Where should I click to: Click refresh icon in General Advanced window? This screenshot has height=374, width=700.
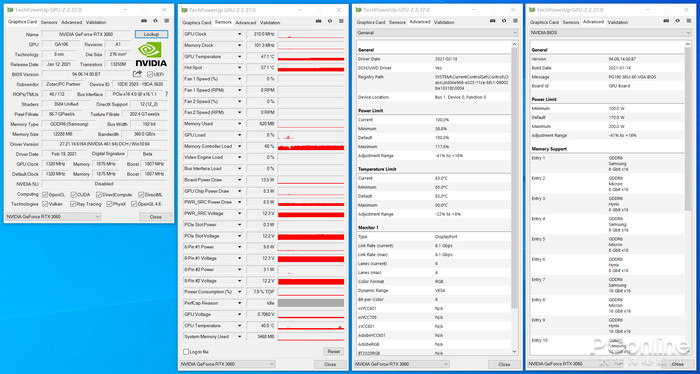[x=504, y=21]
